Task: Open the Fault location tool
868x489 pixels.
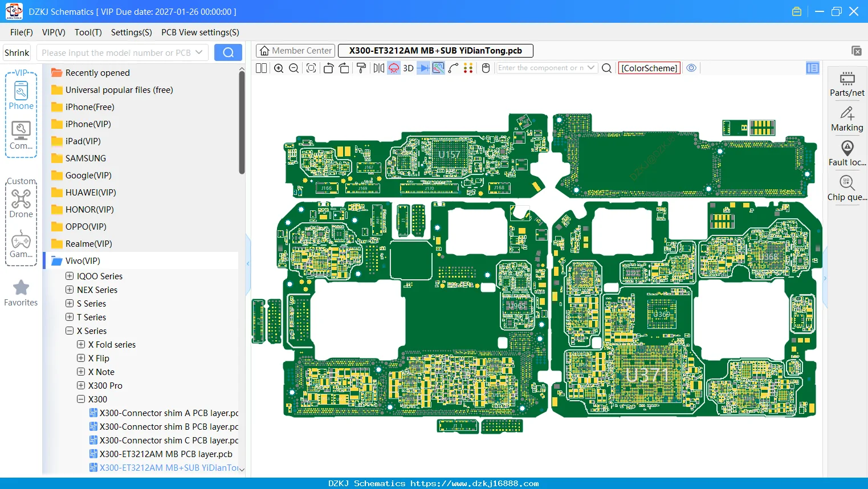Action: click(x=847, y=154)
